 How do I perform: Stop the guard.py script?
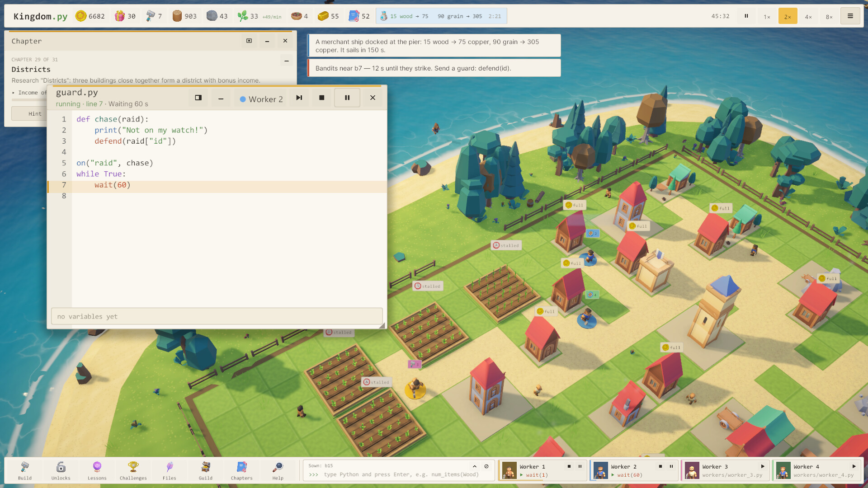coord(322,98)
